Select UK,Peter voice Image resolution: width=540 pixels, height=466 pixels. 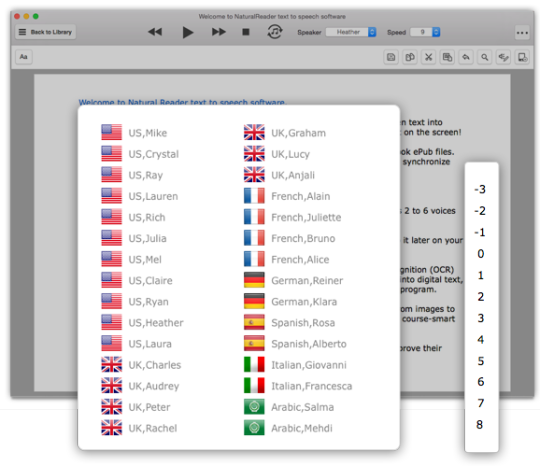click(x=136, y=407)
